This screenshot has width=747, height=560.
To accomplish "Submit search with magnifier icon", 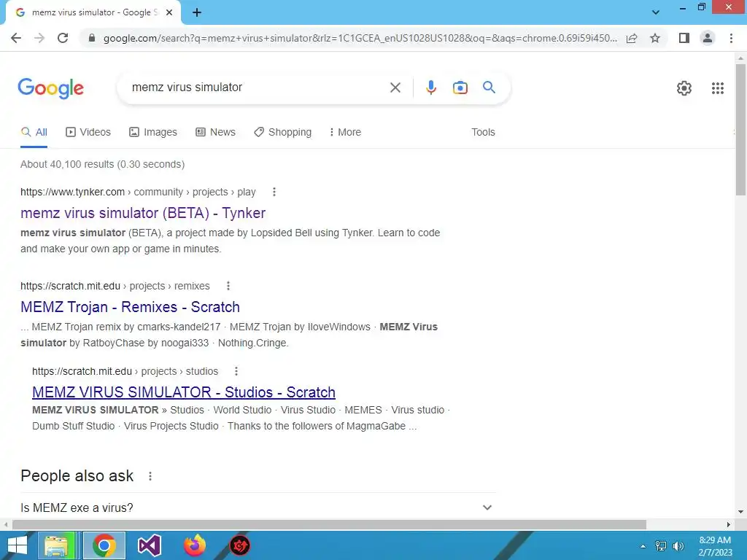I will click(489, 87).
